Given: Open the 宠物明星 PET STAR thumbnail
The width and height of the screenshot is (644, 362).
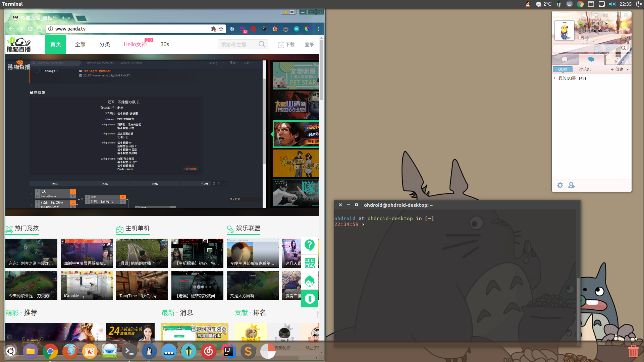Looking at the screenshot, I should tap(296, 75).
